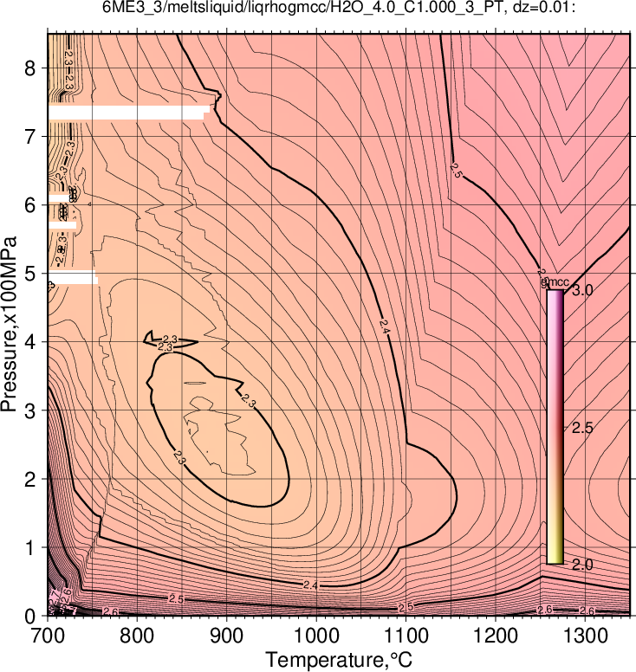Image resolution: width=636 pixels, height=672 pixels.
Task: Click the 2.5 contour label on the upper-right bold contour
Action: click(456, 171)
